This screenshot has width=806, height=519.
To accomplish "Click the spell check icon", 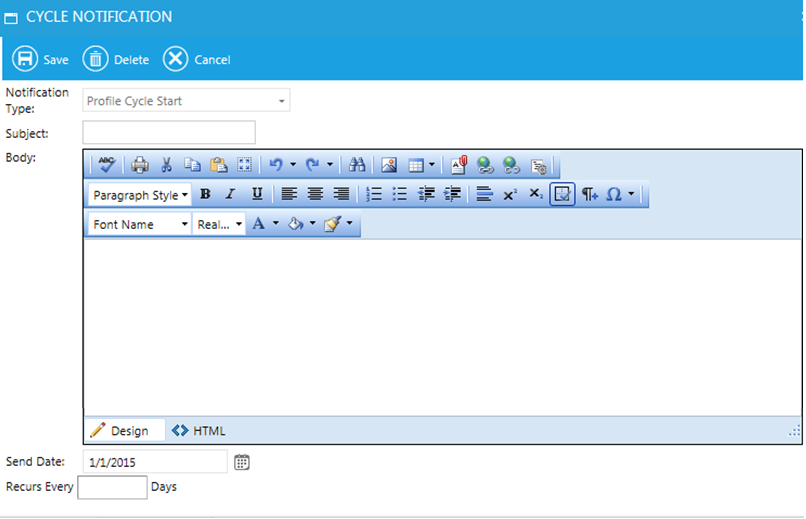I will click(x=107, y=166).
